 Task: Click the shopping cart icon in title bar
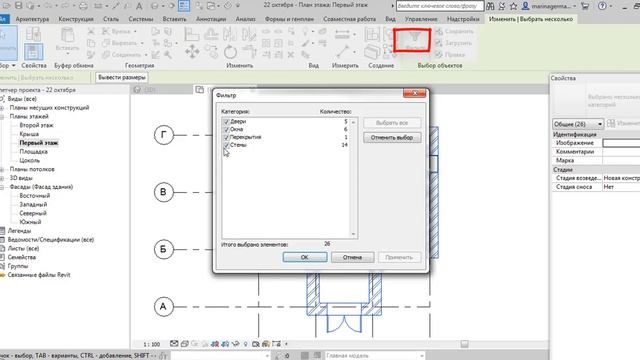(x=585, y=6)
